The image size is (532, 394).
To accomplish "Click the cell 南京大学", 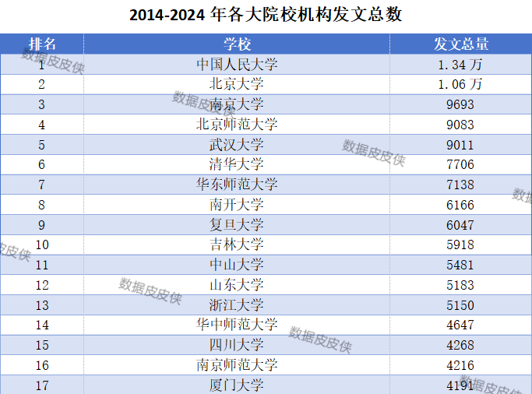I will click(x=237, y=104).
